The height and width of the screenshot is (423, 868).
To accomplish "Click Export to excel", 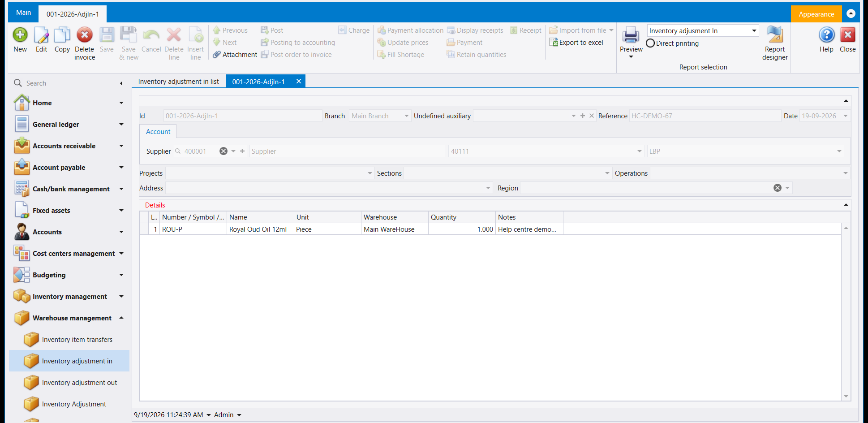I will click(x=576, y=43).
